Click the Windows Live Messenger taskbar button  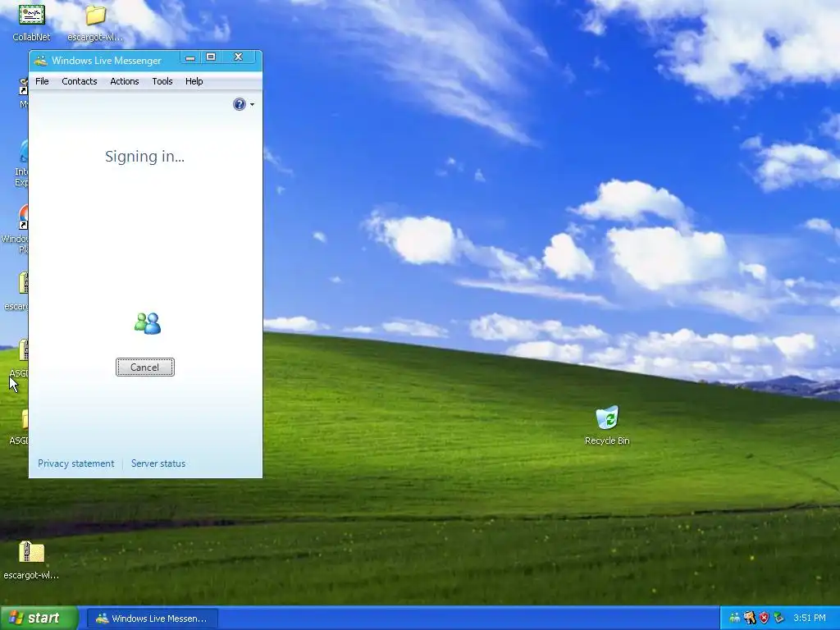[x=152, y=619]
